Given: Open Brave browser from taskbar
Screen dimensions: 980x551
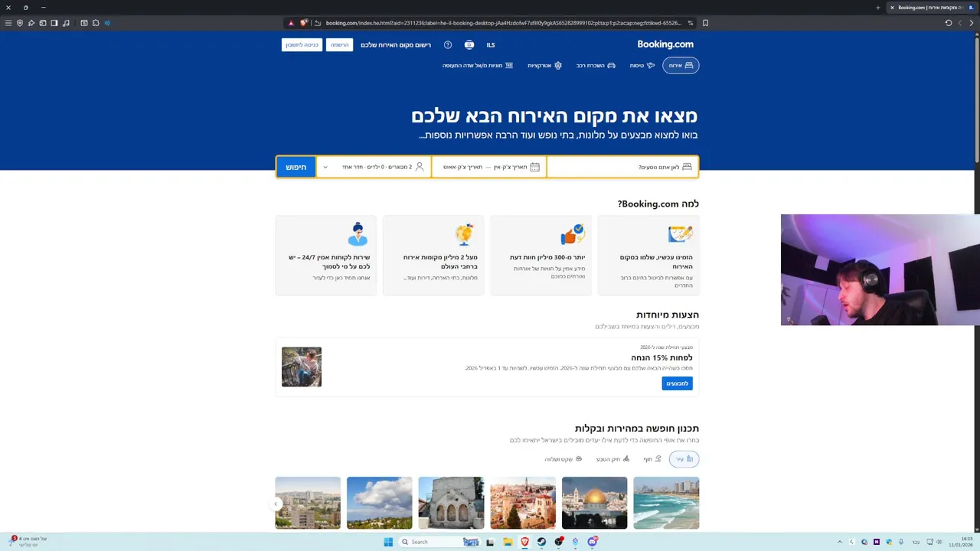Looking at the screenshot, I should click(524, 542).
